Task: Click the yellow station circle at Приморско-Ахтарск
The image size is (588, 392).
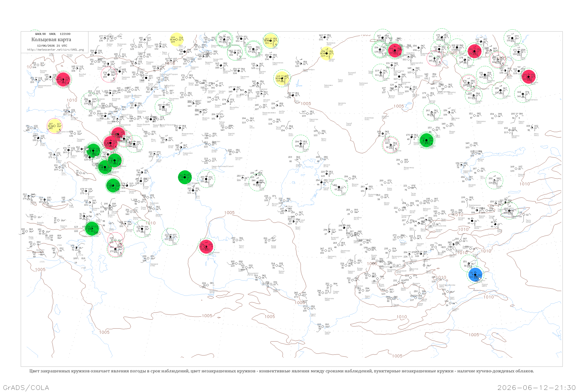Action: click(x=54, y=126)
